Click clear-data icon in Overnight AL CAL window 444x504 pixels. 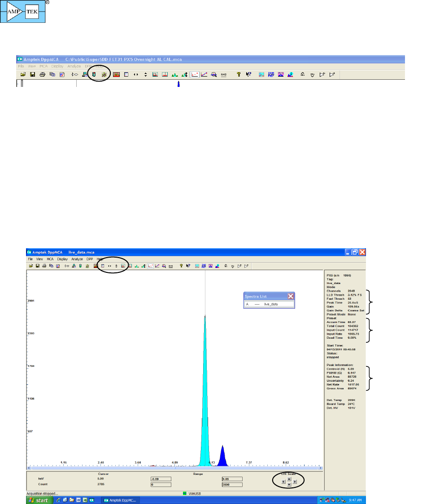[104, 74]
